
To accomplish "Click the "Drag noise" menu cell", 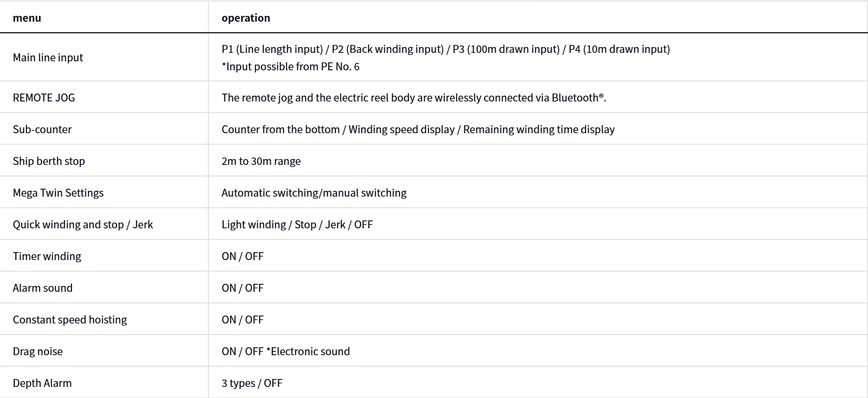I will coord(38,351).
